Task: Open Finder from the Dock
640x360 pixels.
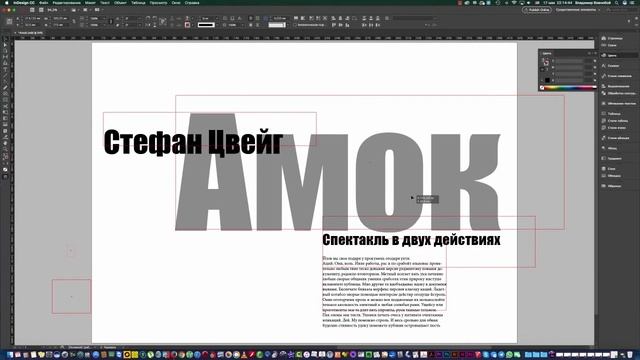Action: [9, 355]
